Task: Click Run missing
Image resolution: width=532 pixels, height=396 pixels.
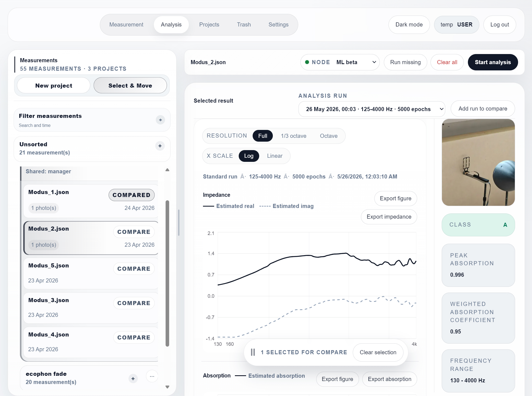Action: pyautogui.click(x=405, y=62)
